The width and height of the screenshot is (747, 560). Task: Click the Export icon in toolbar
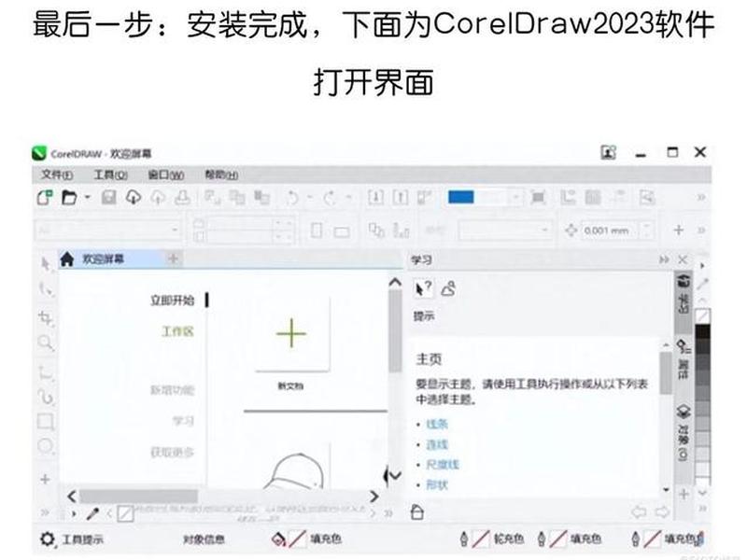[x=401, y=197]
